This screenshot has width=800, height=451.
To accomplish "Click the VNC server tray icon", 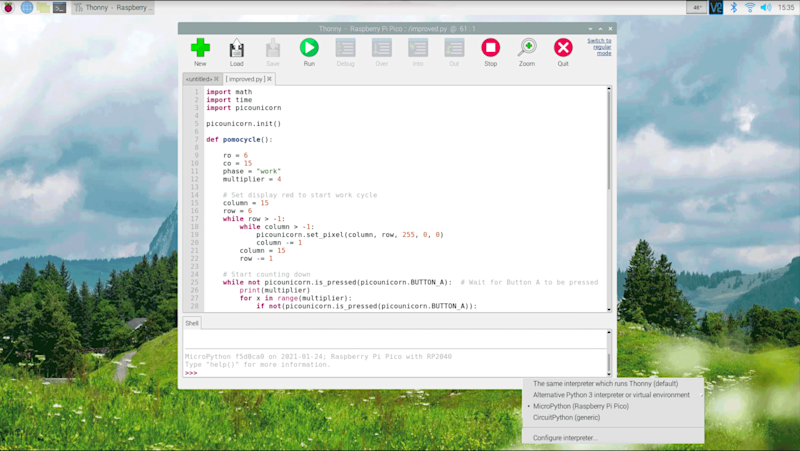I will (x=716, y=8).
